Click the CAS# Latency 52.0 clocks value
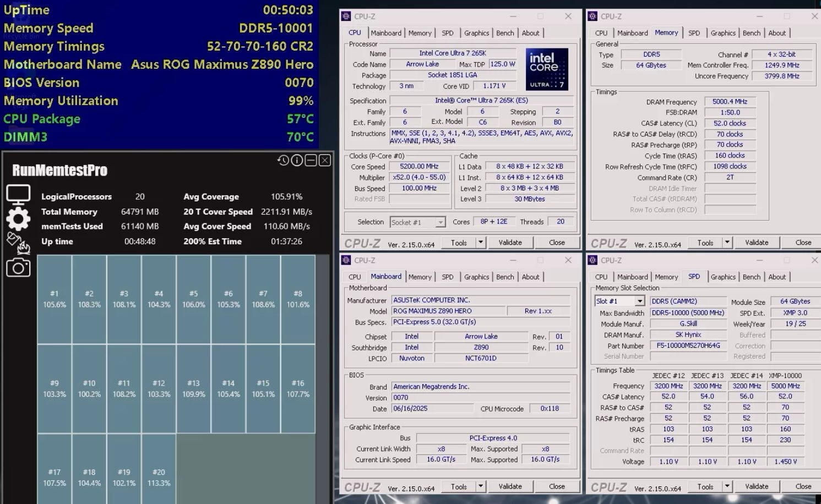The width and height of the screenshot is (821, 504). tap(730, 123)
